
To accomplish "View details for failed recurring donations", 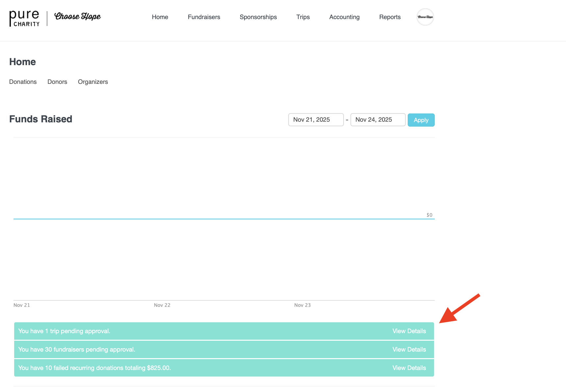I will [409, 368].
